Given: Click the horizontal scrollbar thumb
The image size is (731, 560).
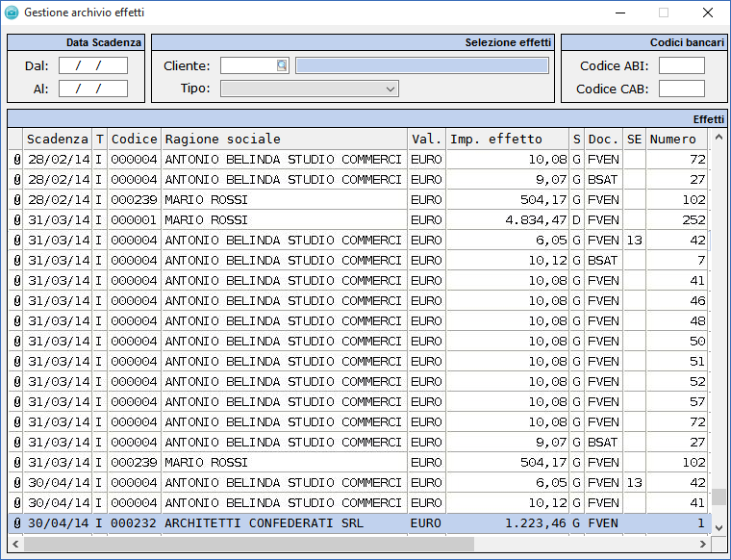Looking at the screenshot, I should click(249, 544).
